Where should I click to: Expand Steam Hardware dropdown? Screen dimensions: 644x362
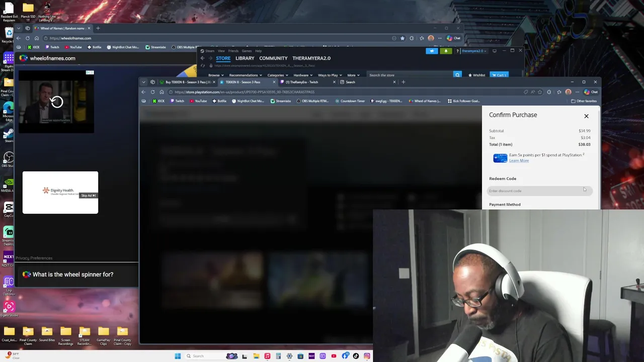point(303,75)
